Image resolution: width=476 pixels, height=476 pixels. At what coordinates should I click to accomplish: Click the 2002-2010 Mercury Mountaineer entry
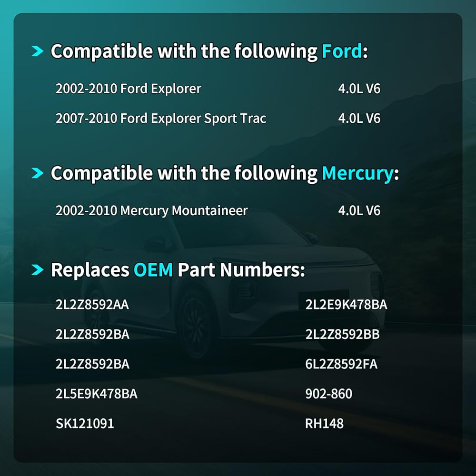point(151,211)
